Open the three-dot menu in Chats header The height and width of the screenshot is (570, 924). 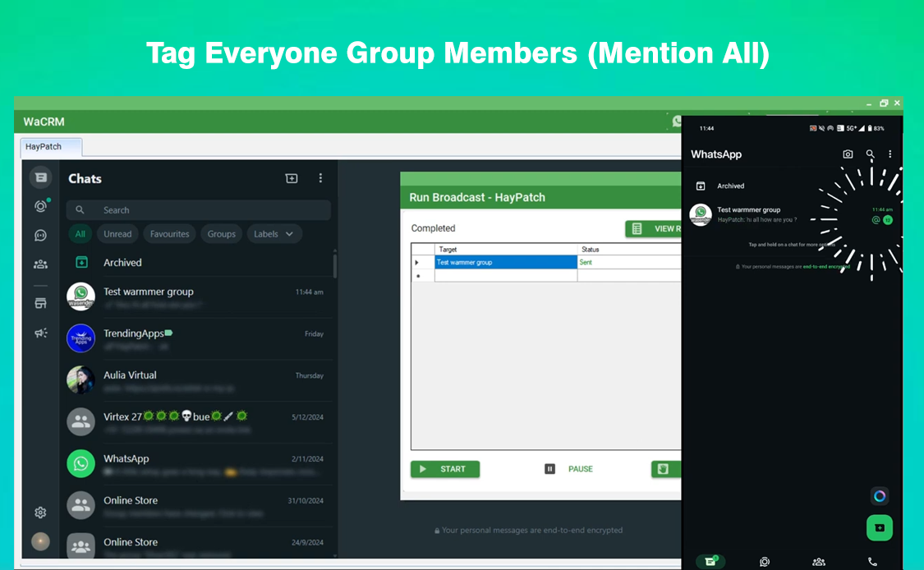coord(320,178)
